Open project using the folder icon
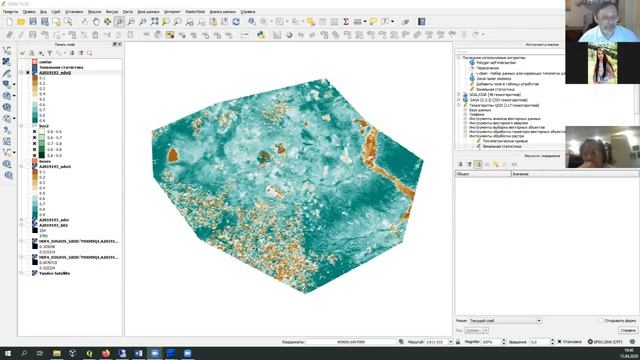The image size is (640, 360). (x=21, y=22)
